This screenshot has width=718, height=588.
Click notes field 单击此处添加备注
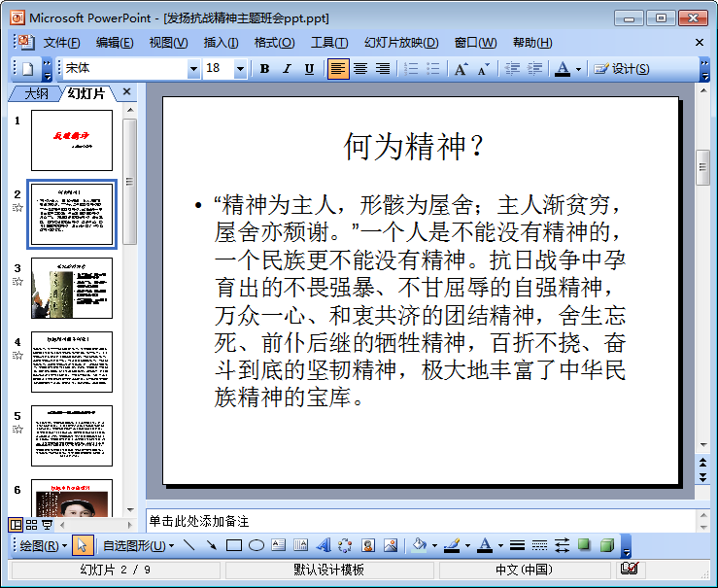[x=422, y=521]
